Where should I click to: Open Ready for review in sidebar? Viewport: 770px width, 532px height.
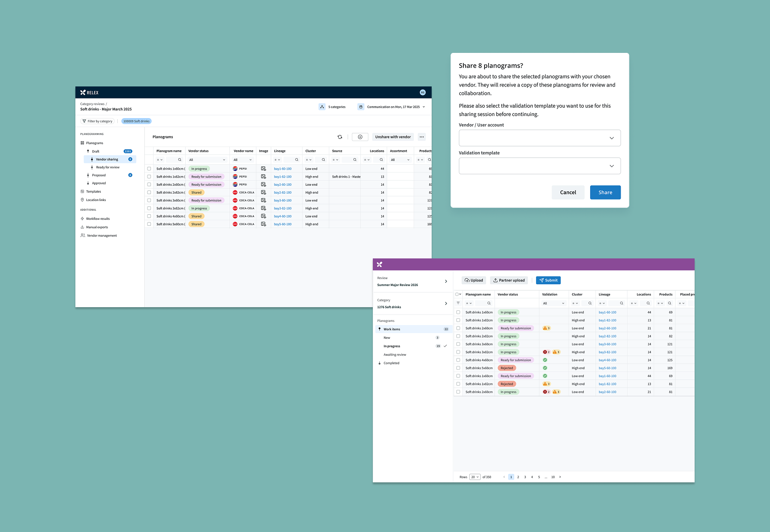[108, 167]
